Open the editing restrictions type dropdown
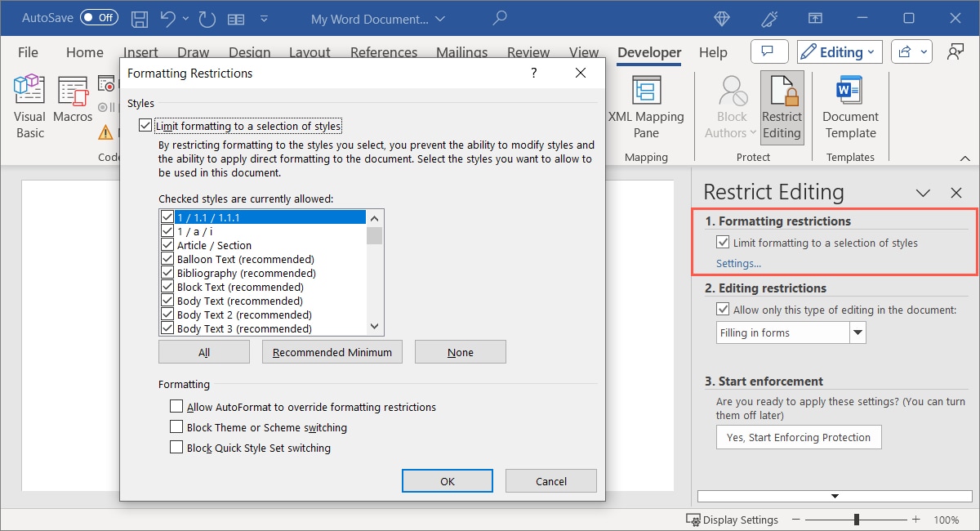The image size is (980, 531). pos(858,332)
